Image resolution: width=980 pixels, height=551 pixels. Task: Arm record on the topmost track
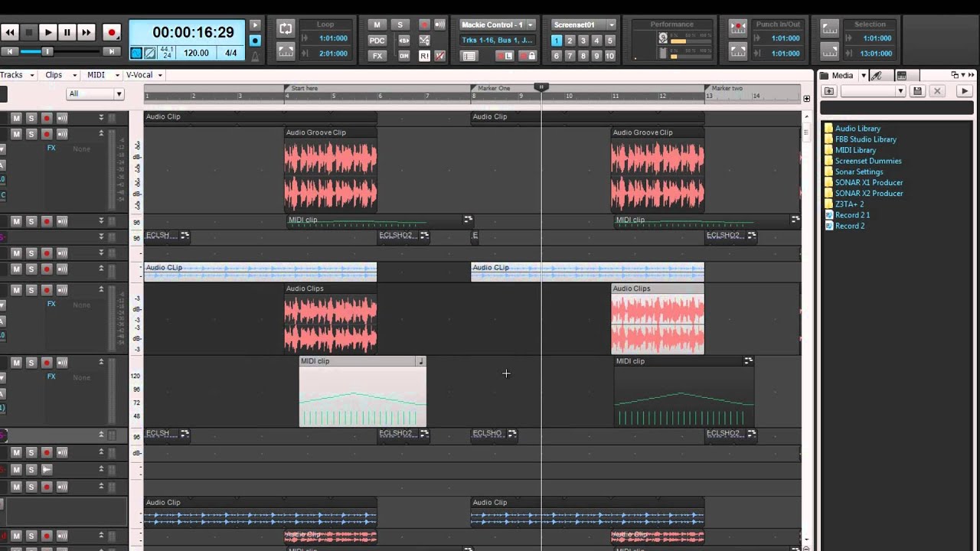[x=47, y=118]
